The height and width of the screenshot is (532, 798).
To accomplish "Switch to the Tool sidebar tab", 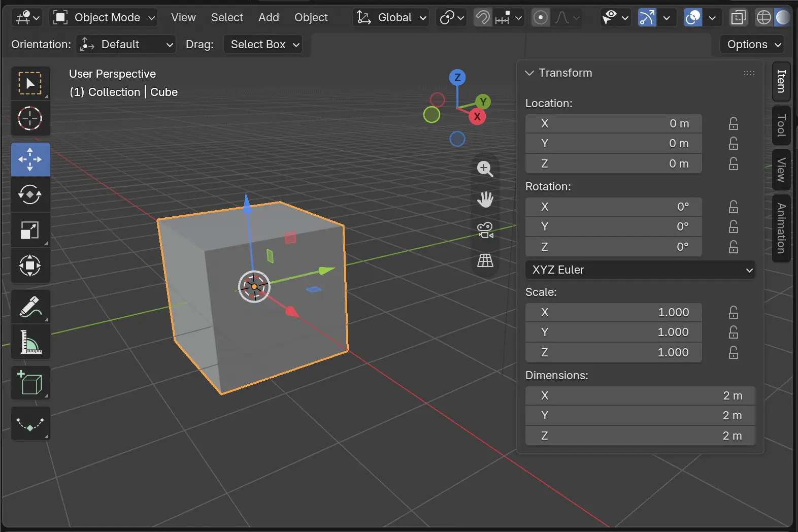I will click(782, 125).
